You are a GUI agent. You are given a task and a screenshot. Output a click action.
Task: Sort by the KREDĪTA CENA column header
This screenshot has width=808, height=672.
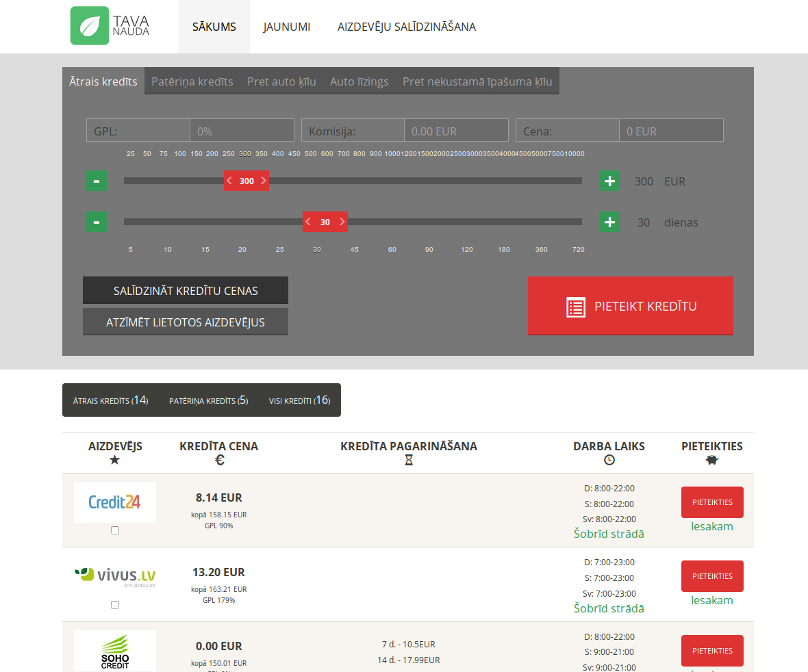tap(218, 446)
